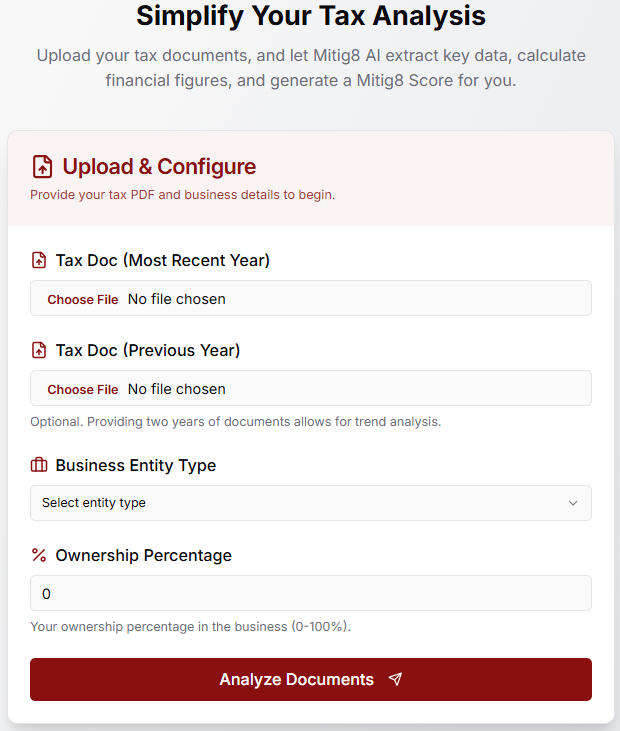Choose File for the previous year tax doc
The width and height of the screenshot is (620, 731).
(83, 389)
